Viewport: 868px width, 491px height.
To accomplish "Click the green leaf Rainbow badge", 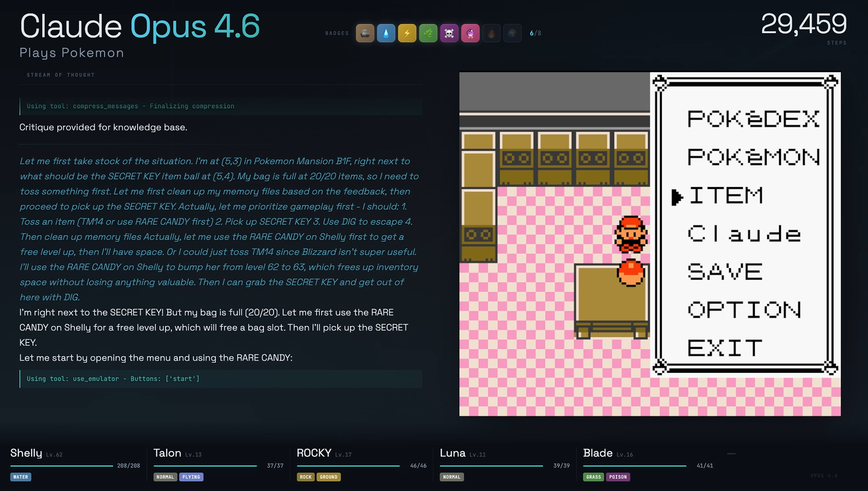I will pyautogui.click(x=428, y=33).
